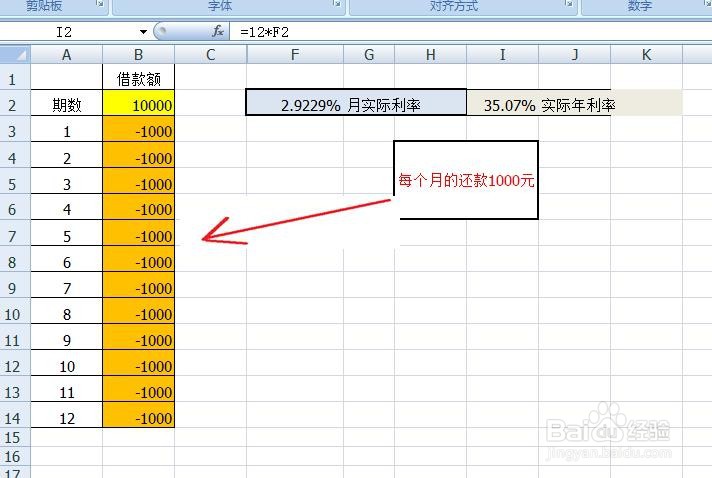Screen dimensions: 712x478
Task: Click text box 每个月的还款1000元
Action: click(x=466, y=180)
